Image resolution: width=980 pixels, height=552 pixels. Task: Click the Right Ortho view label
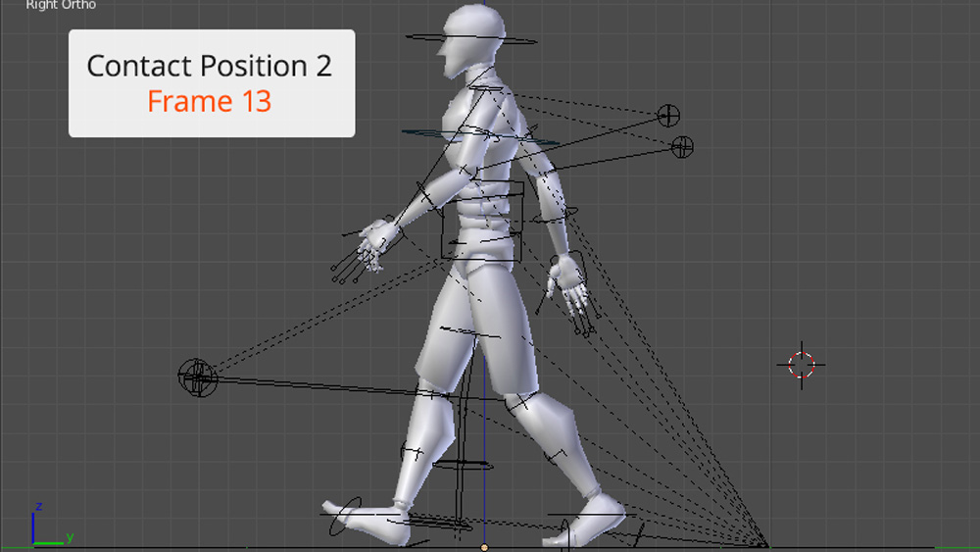coord(61,6)
